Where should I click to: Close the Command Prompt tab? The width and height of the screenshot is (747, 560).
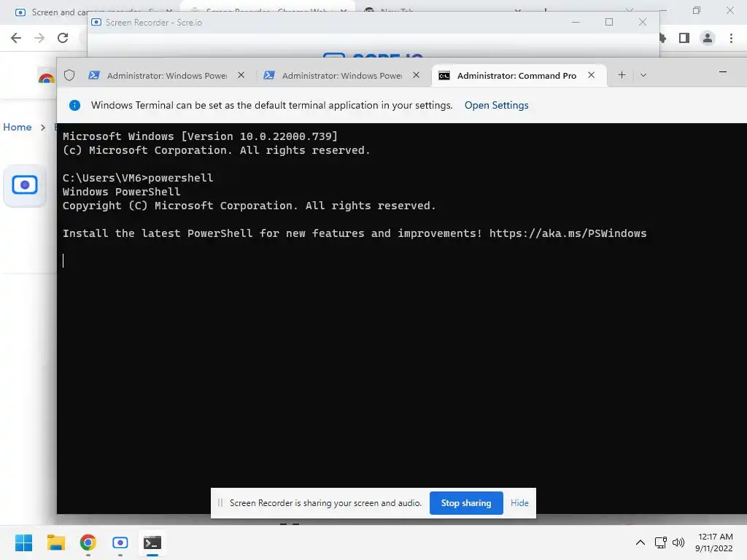tap(591, 75)
